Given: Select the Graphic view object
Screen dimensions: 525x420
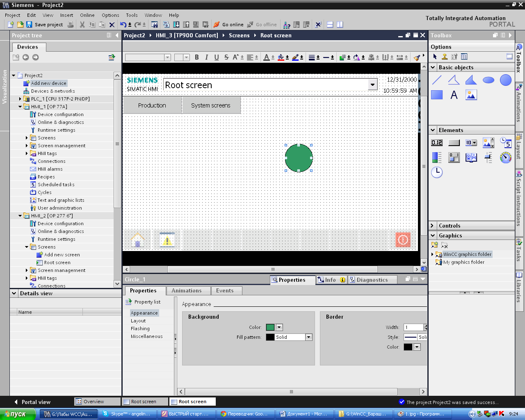Looking at the screenshot, I should (471, 95).
